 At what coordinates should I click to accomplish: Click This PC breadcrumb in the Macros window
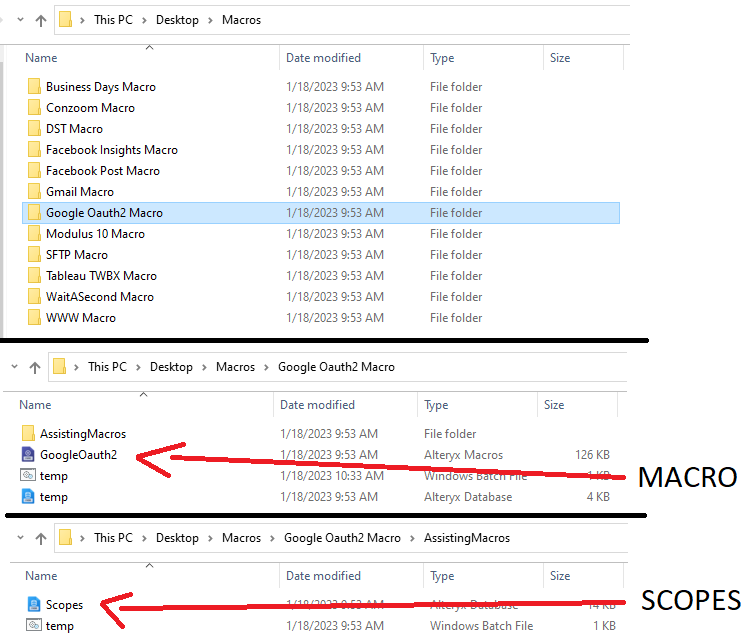click(x=113, y=20)
